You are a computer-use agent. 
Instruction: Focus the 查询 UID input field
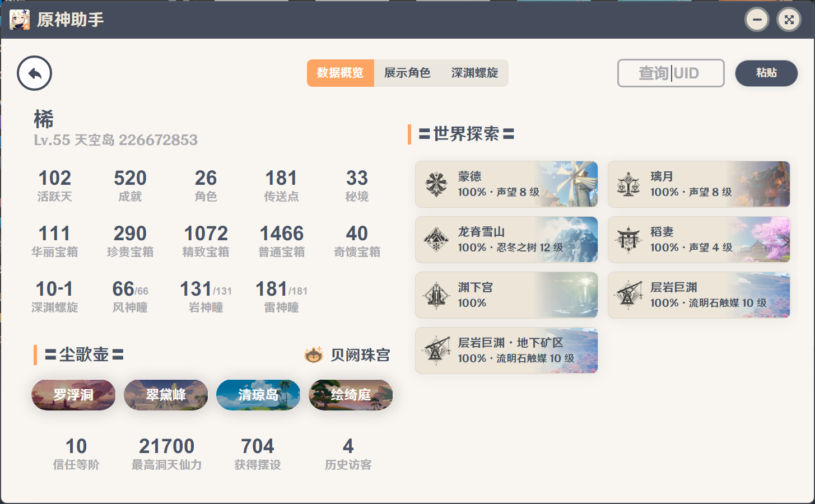click(x=670, y=73)
